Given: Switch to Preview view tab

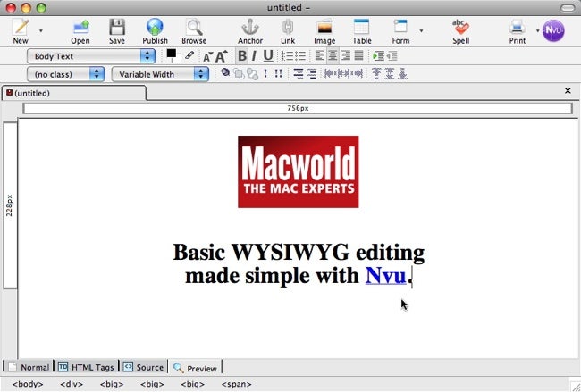Looking at the screenshot, I should pos(195,368).
